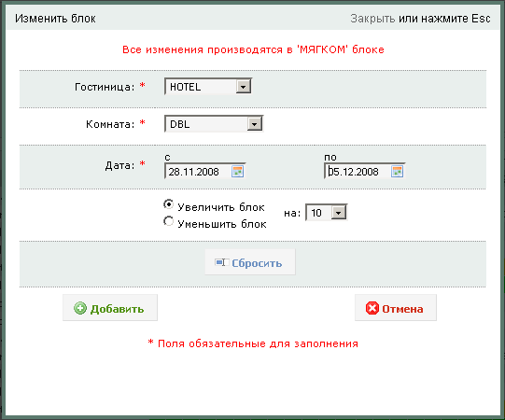Click the 'или нажмите Esc' header text
Viewport: 505px width, 420px height.
point(444,19)
